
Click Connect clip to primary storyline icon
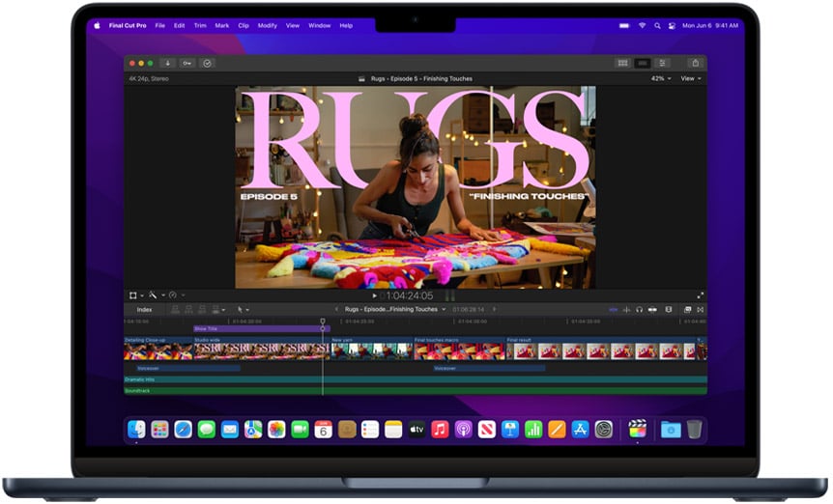pos(175,310)
